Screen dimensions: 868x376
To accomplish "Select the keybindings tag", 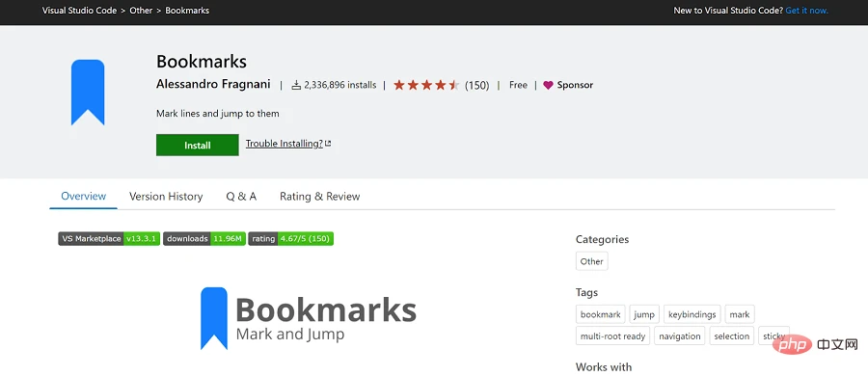I will [x=692, y=314].
